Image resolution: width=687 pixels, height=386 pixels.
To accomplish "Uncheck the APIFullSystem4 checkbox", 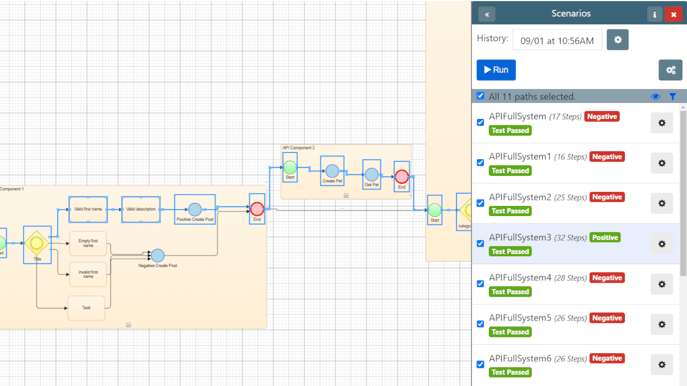I will [481, 284].
